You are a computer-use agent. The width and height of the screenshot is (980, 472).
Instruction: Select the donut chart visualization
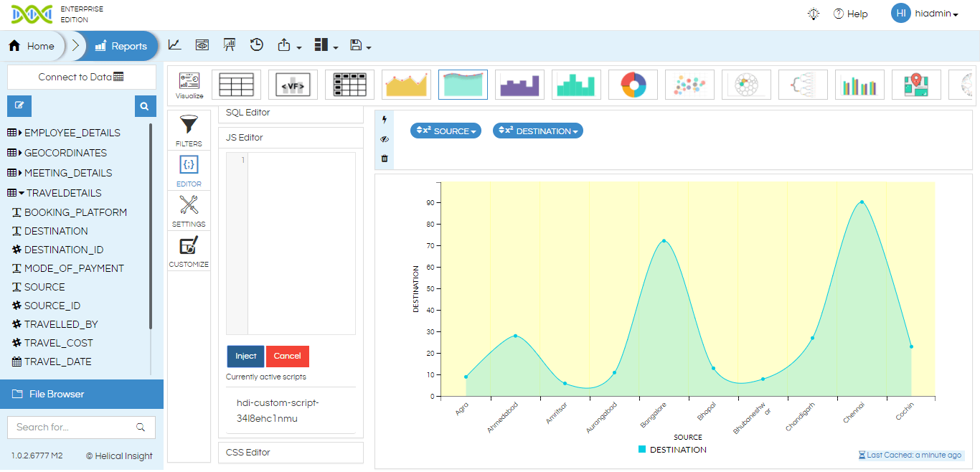point(633,85)
